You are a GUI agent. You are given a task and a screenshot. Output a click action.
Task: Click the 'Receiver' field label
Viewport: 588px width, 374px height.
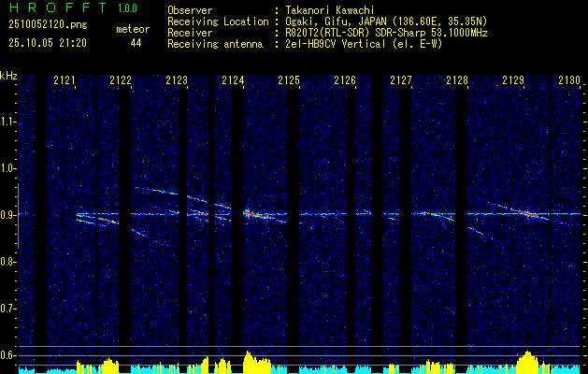(190, 33)
